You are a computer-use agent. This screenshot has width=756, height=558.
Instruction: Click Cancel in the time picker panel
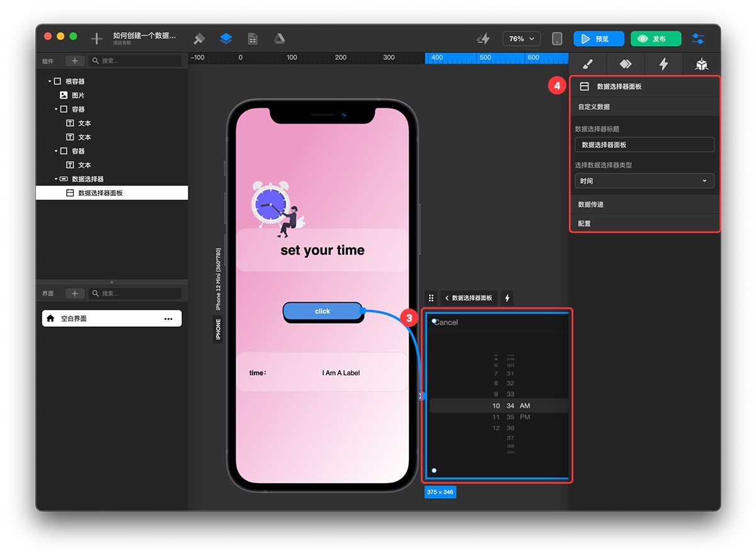point(446,322)
